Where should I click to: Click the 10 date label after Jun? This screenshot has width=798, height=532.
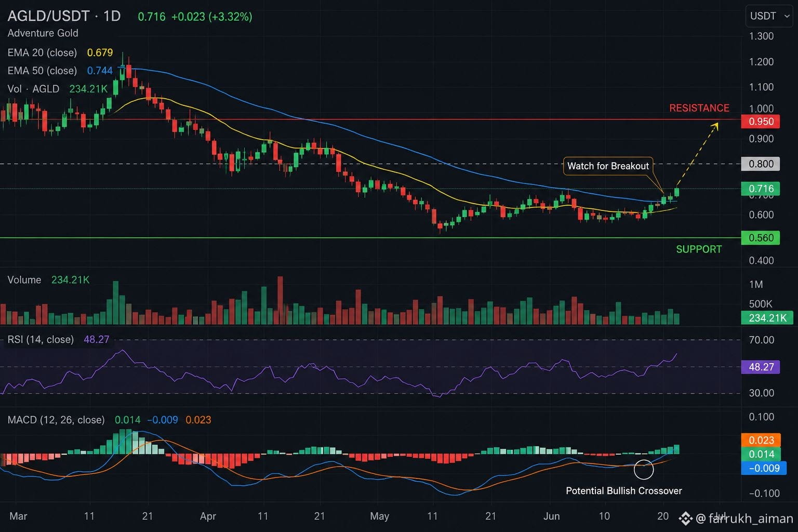point(604,516)
